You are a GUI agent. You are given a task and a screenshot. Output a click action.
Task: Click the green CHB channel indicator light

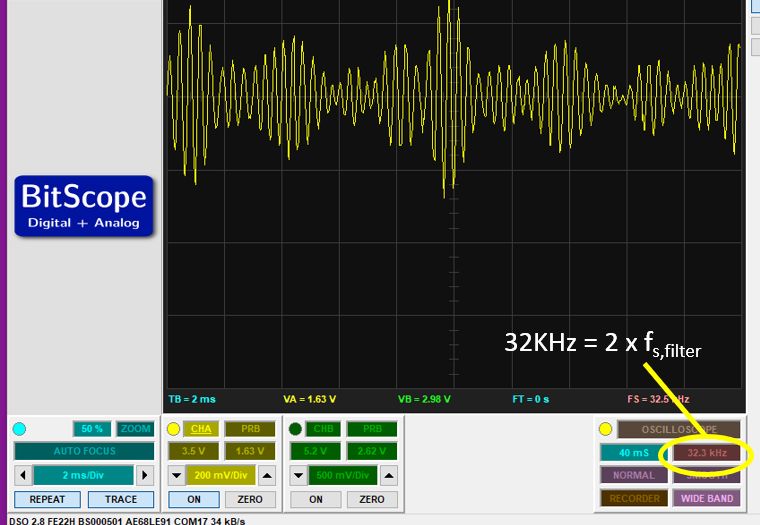[295, 429]
